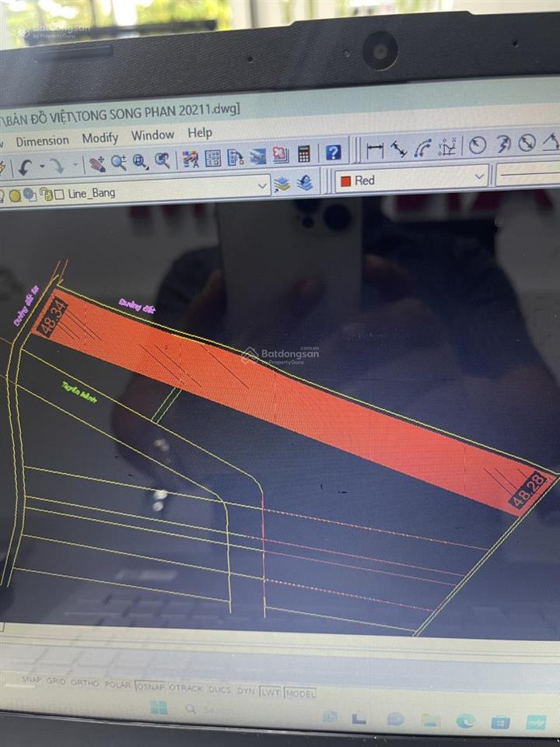Select the Ordinate Dimension tool
The image size is (560, 747).
click(x=447, y=147)
